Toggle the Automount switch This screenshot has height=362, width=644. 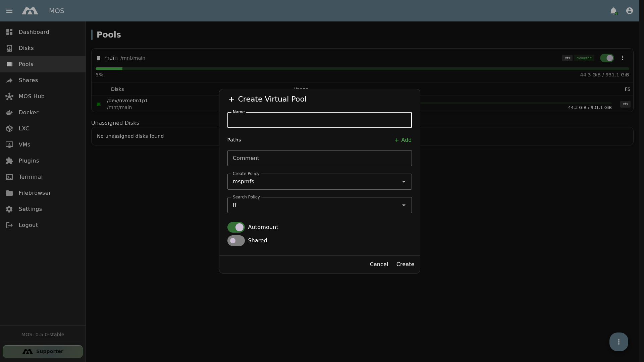click(236, 227)
